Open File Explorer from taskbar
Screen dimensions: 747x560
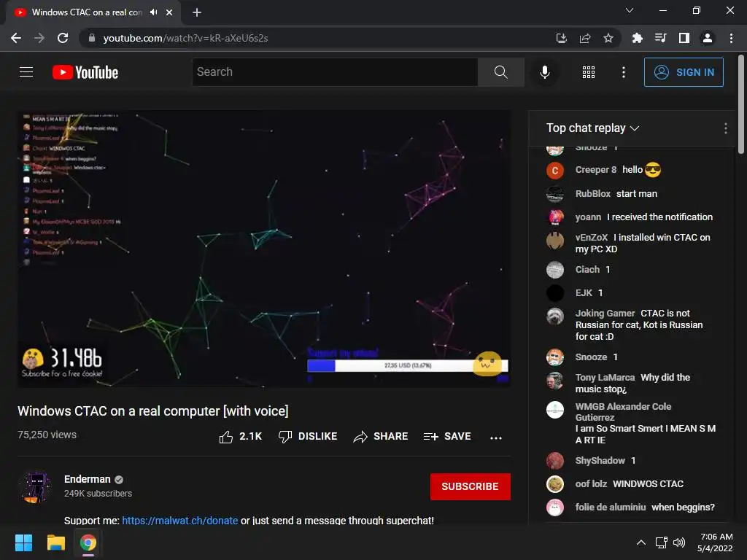[55, 542]
